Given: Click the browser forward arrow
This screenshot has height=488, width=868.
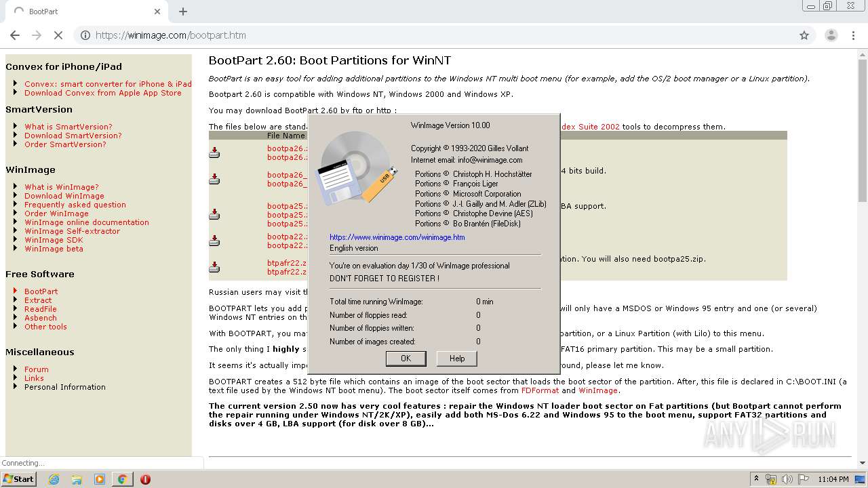Looking at the screenshot, I should coord(37,35).
